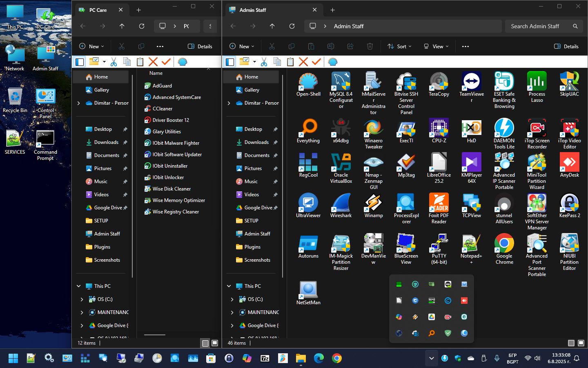588x368 pixels.
Task: Refresh the Admin Staff folder view
Action: (292, 26)
